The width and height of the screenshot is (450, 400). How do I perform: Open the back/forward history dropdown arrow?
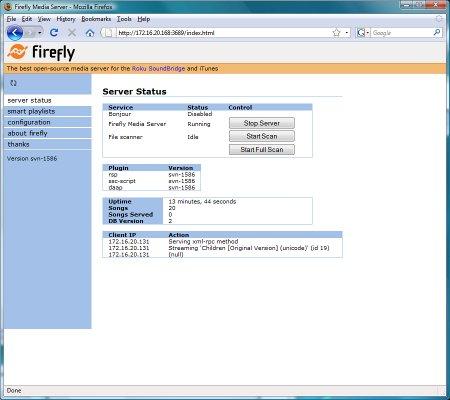(x=40, y=33)
